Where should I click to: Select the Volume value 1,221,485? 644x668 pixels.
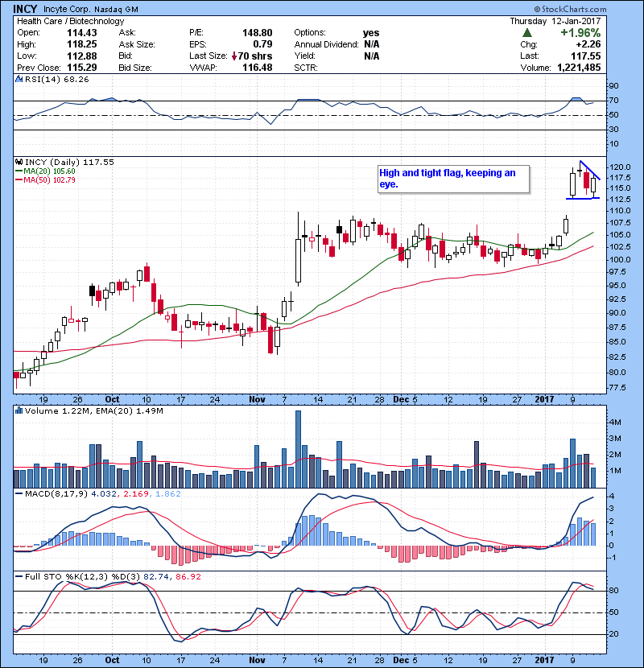[x=579, y=68]
